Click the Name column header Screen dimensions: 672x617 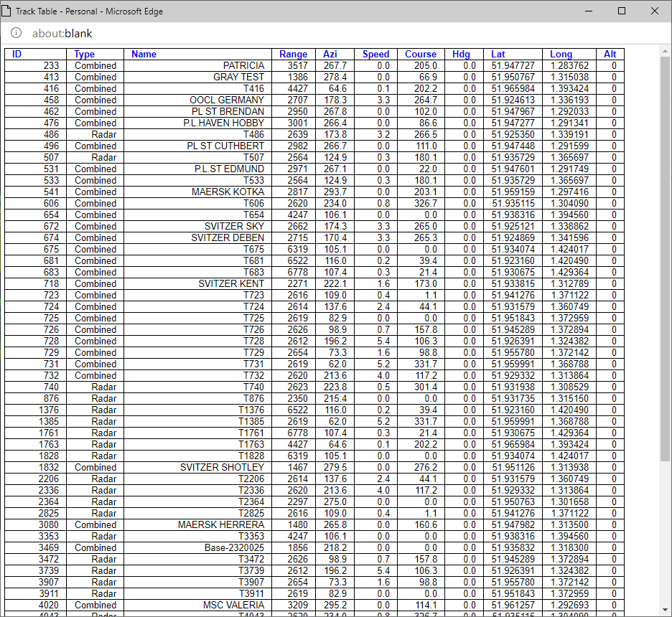pyautogui.click(x=144, y=54)
